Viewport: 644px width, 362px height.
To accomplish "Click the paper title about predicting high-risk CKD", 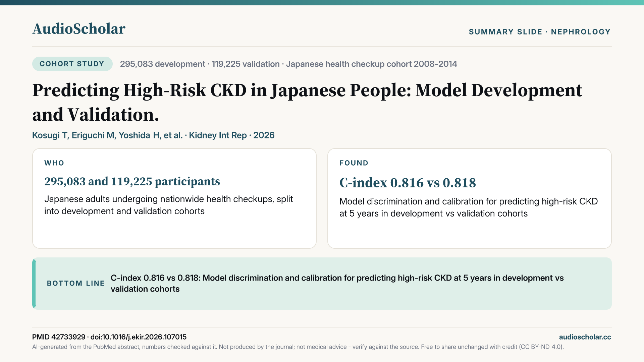I will (307, 102).
